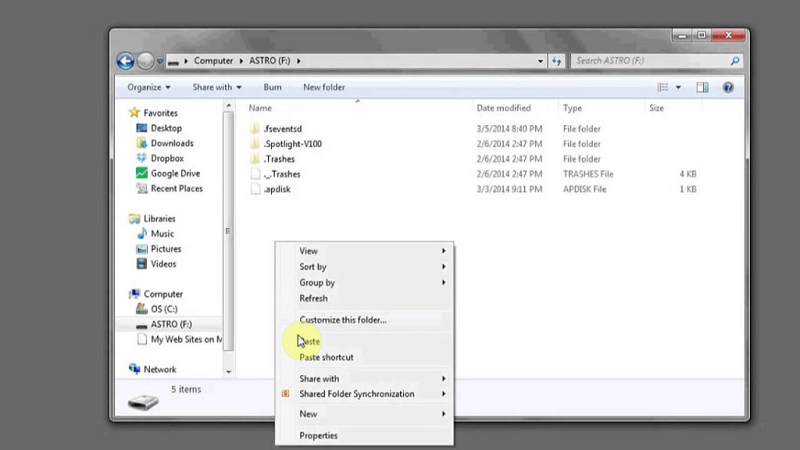Screen dimensions: 800x450
Task: Click the Burn toolbar button
Action: [x=272, y=87]
